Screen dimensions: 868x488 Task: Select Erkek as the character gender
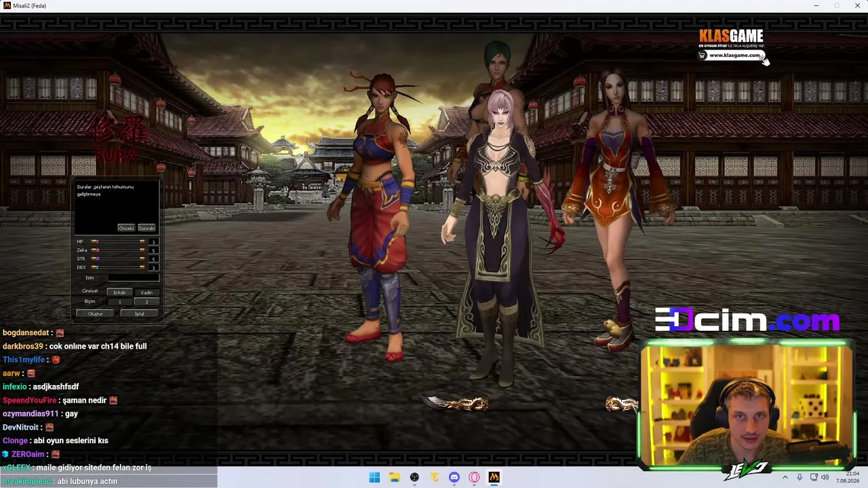coord(119,292)
